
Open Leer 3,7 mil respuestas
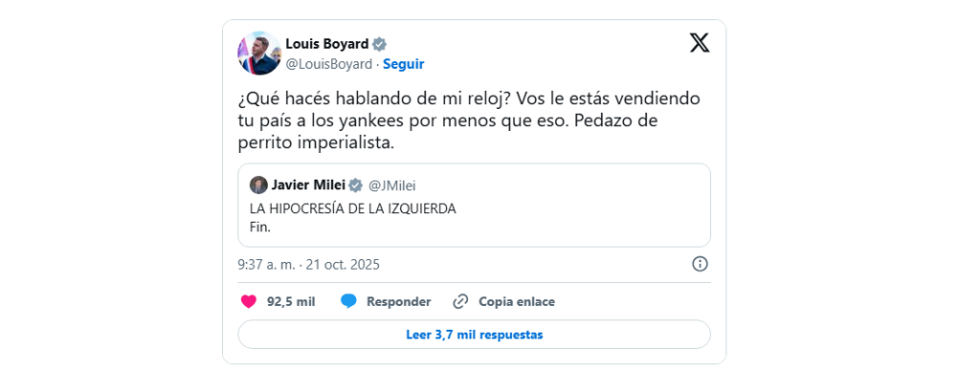pos(474,335)
